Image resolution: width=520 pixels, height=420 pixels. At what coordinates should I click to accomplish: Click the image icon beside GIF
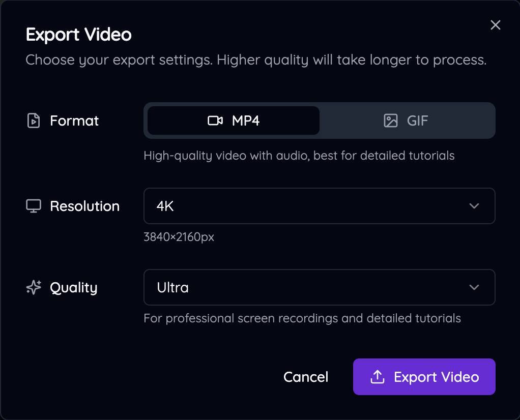[390, 121]
